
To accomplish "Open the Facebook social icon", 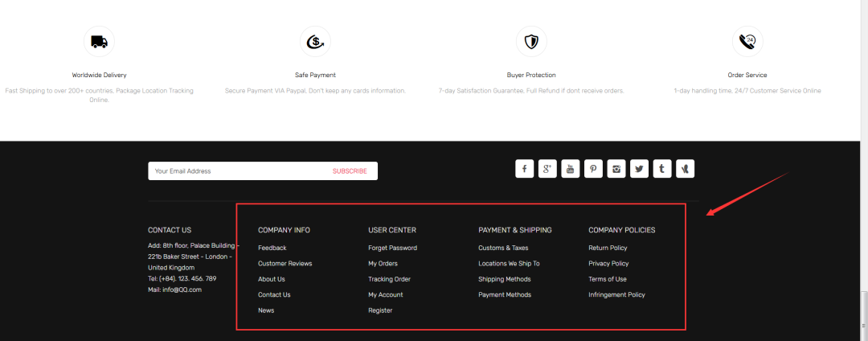I will [524, 169].
